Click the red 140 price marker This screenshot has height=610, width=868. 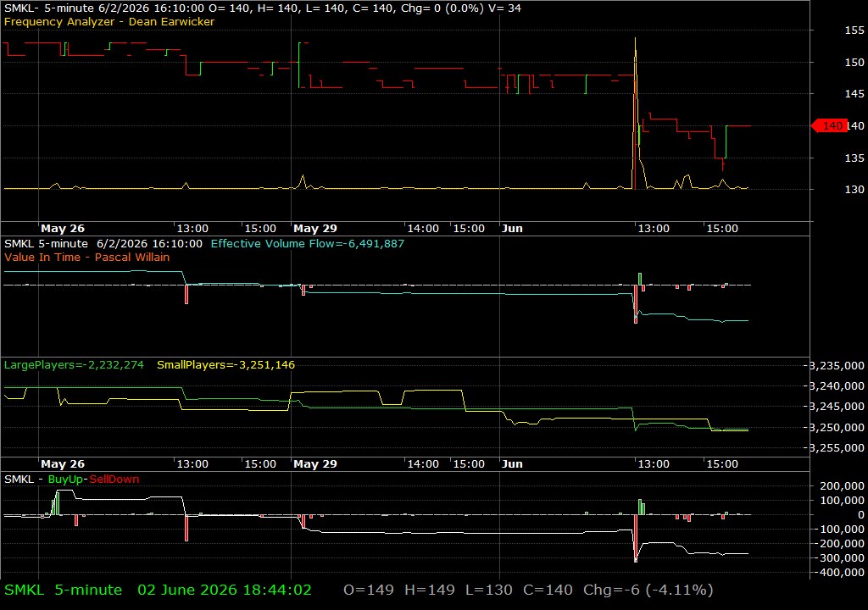point(829,126)
